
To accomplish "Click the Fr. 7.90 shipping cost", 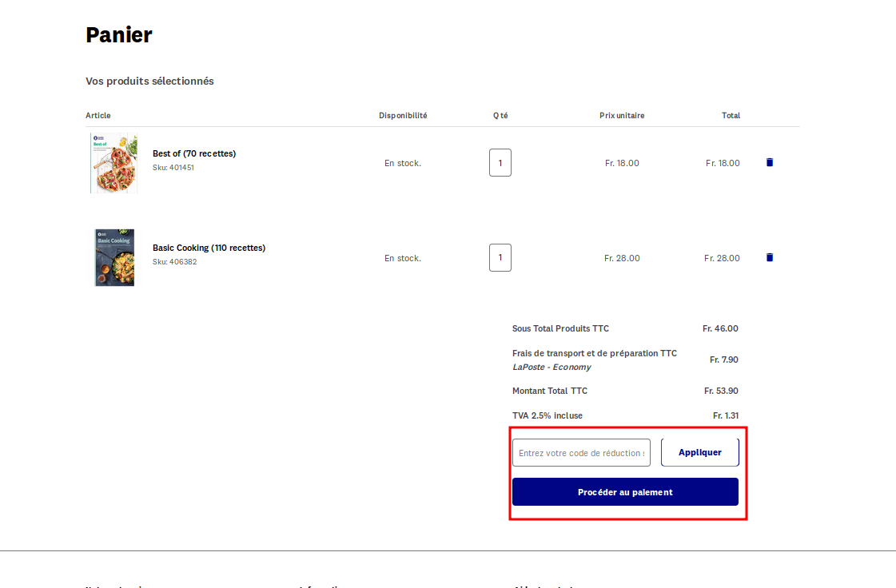I will pyautogui.click(x=724, y=360).
